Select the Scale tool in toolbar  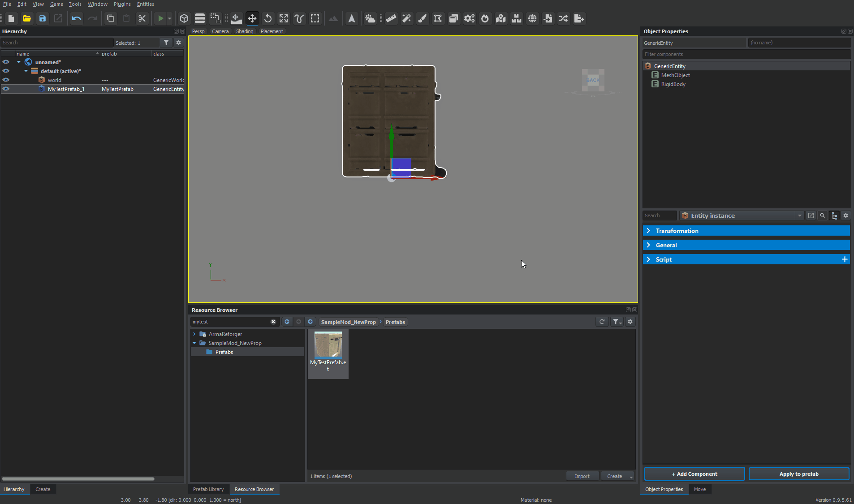click(284, 18)
